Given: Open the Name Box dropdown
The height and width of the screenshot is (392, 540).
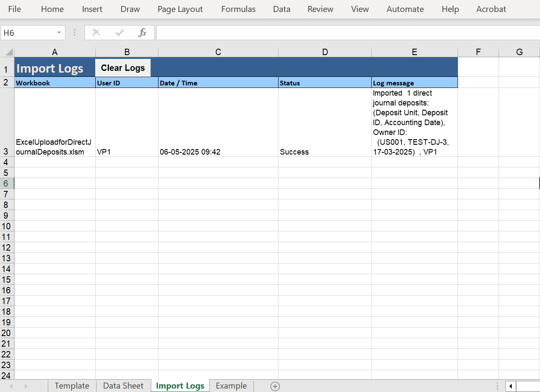Looking at the screenshot, I should 59,32.
